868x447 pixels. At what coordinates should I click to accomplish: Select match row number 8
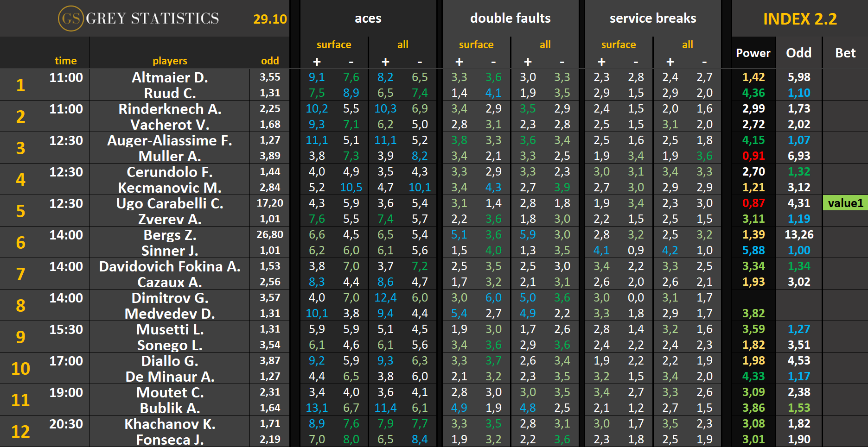(21, 306)
